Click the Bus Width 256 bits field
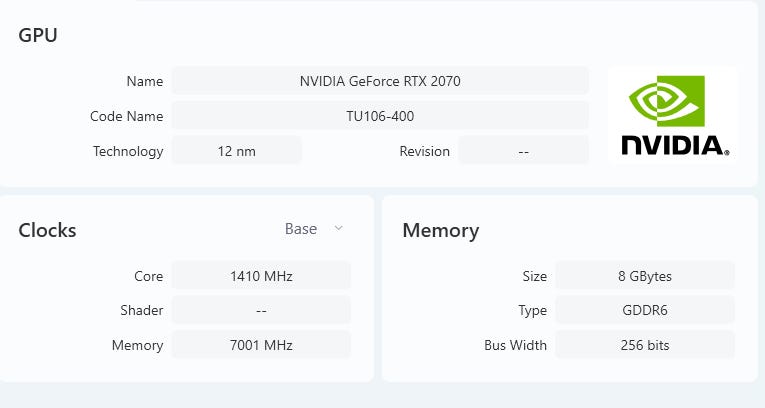 (644, 345)
